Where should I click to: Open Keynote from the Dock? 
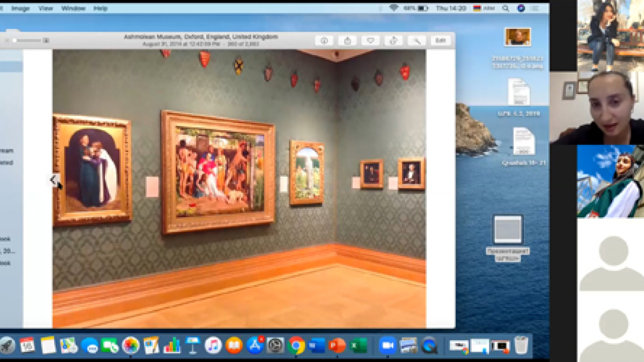(x=192, y=346)
